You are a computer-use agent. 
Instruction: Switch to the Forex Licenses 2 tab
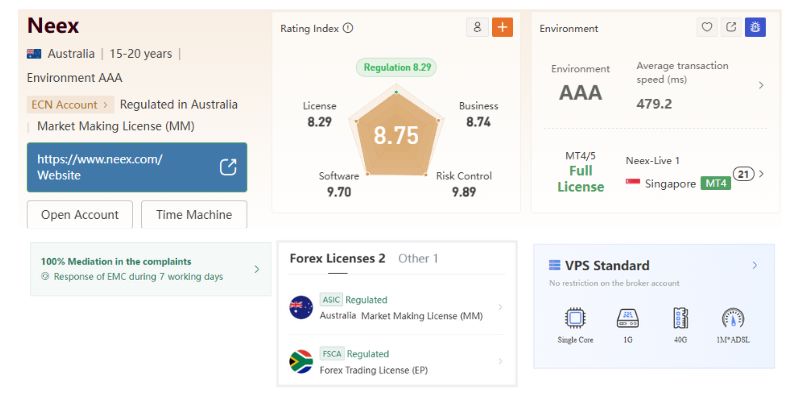click(337, 258)
